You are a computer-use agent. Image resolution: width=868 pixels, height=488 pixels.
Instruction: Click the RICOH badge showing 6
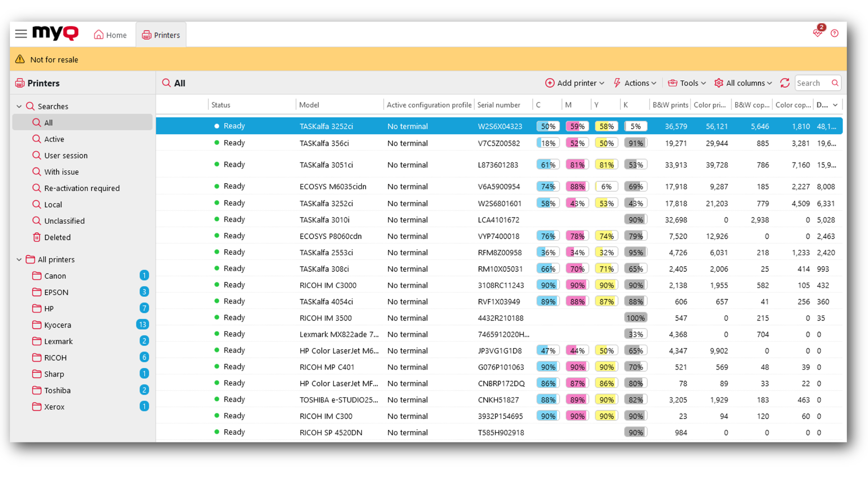(x=144, y=357)
